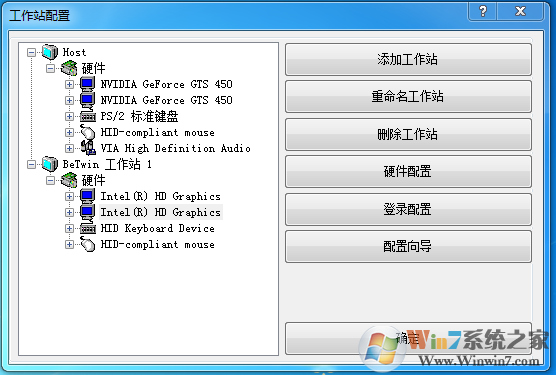Click the monitor icon of the lower NVIDIA GeForce GTS 450
This screenshot has height=375, width=556.
pos(88,100)
